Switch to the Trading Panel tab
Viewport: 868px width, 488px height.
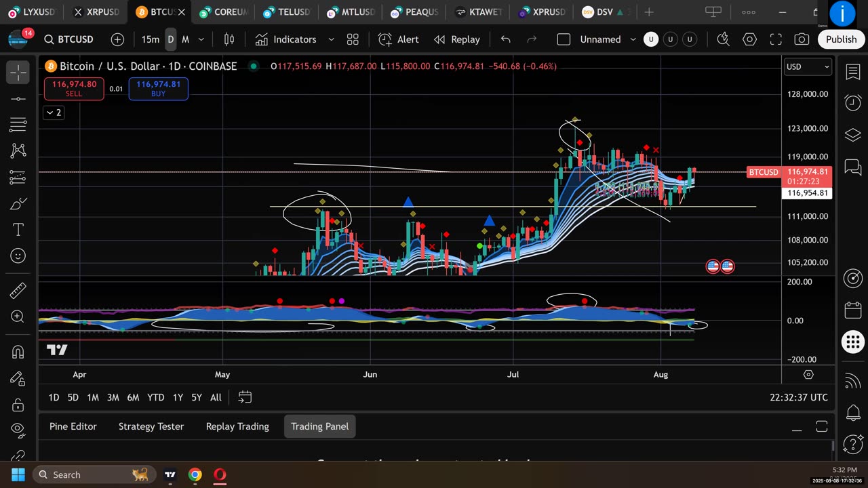point(320,426)
